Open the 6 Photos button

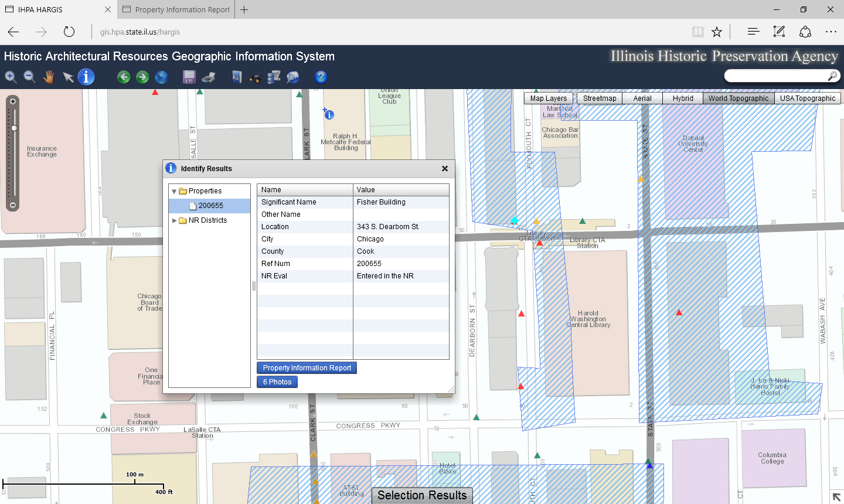(x=277, y=382)
